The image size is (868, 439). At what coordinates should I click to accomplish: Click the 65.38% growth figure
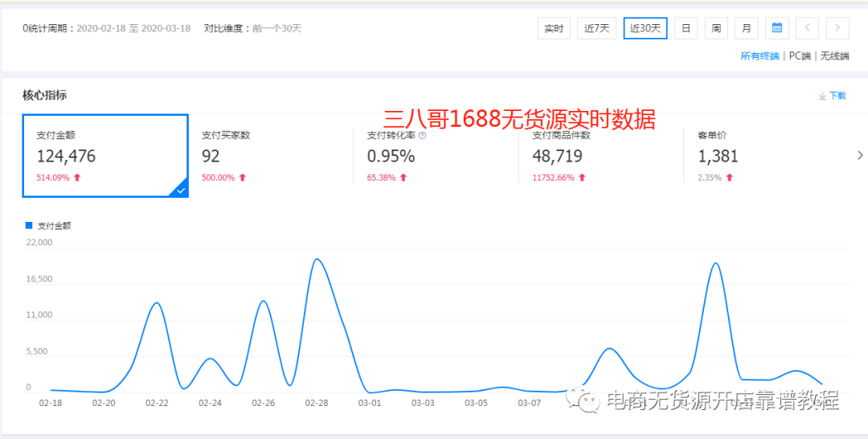click(x=382, y=178)
